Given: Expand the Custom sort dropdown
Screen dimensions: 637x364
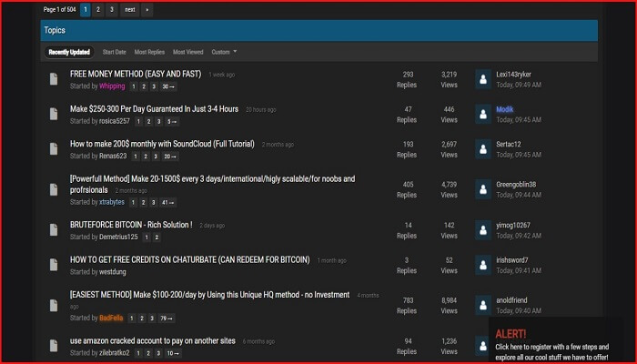Looking at the screenshot, I should [224, 52].
